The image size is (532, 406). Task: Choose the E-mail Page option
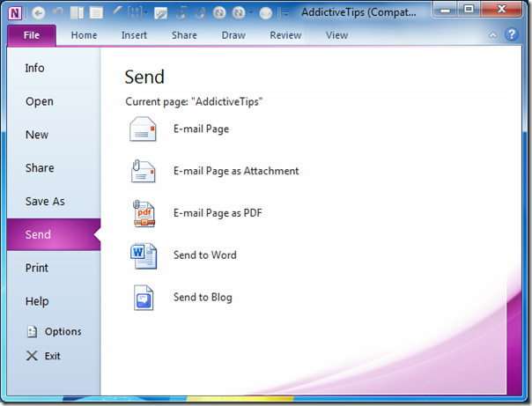point(201,129)
